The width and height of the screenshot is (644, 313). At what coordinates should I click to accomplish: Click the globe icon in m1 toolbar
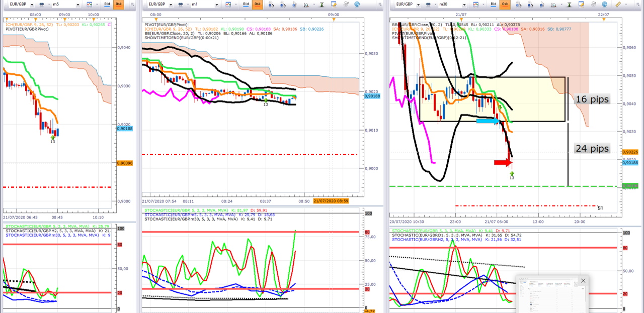357,4
